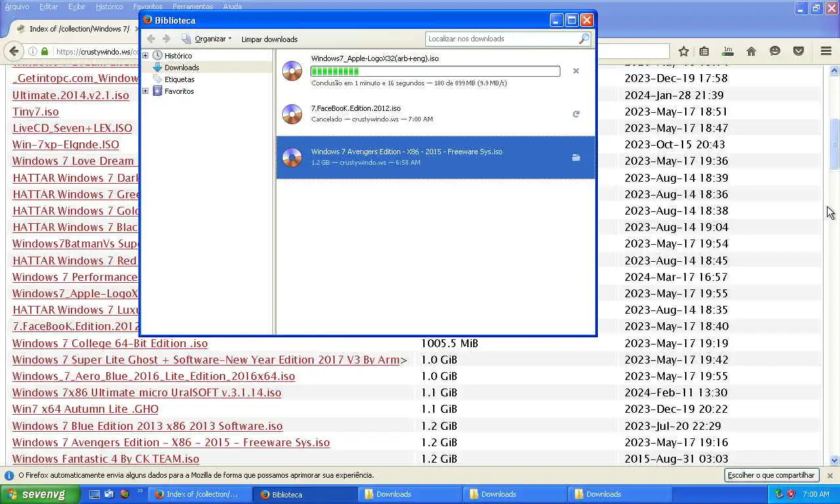
Task: Click red shield security tray icon
Action: tap(791, 494)
